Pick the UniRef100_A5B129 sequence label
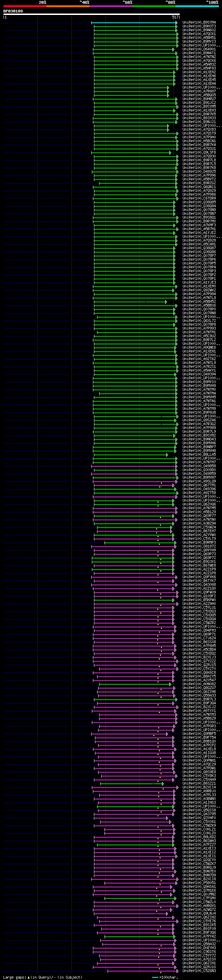222x980 pixels. click(199, 512)
